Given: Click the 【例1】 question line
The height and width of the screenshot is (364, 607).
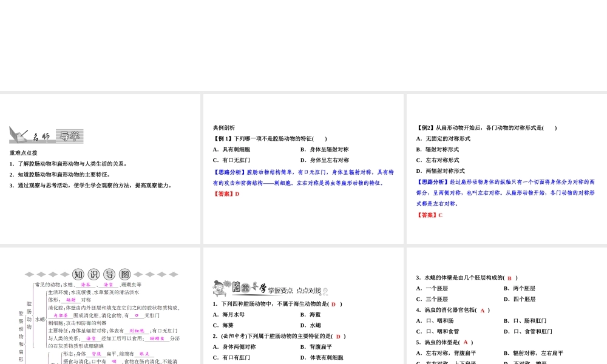Looking at the screenshot, I should [270, 138].
